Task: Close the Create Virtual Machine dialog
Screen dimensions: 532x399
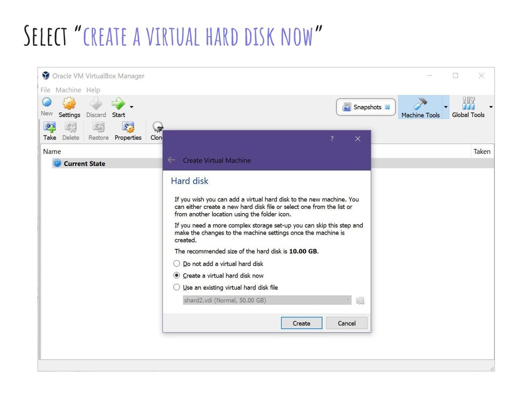Action: pyautogui.click(x=357, y=138)
